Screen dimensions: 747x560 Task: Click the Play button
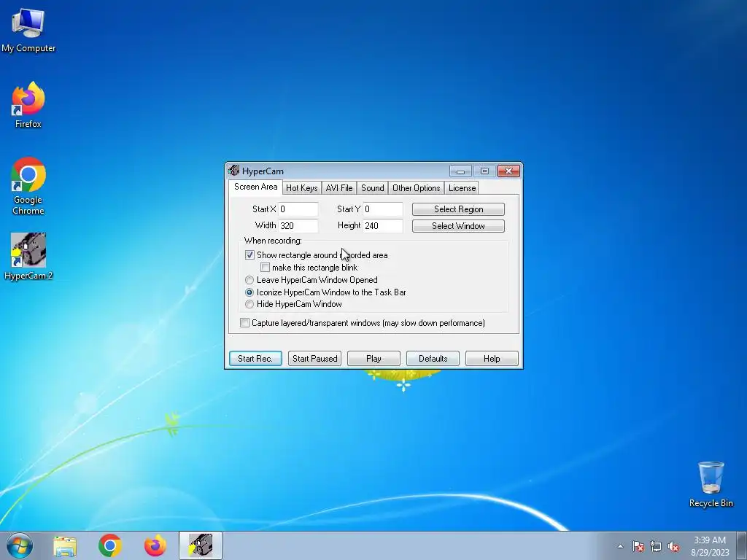click(373, 359)
